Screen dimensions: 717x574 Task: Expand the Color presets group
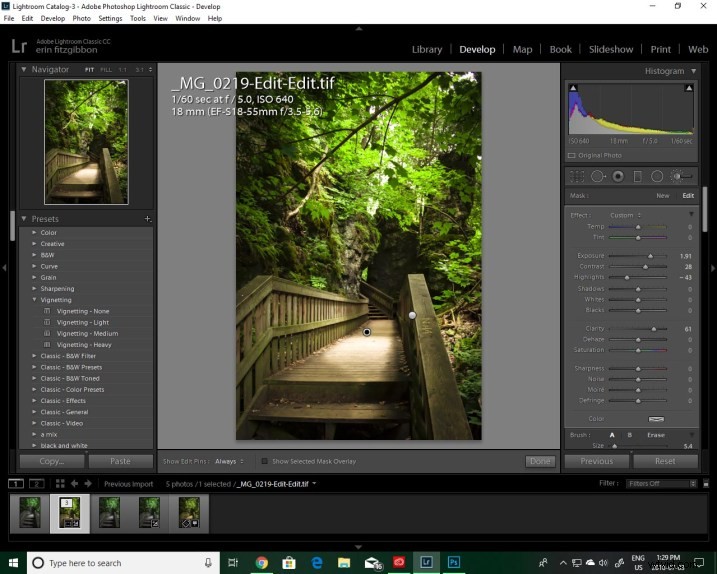tap(34, 232)
